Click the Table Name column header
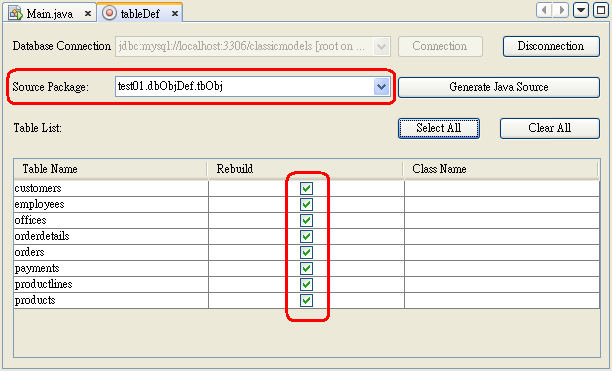612x371 pixels. coord(110,169)
